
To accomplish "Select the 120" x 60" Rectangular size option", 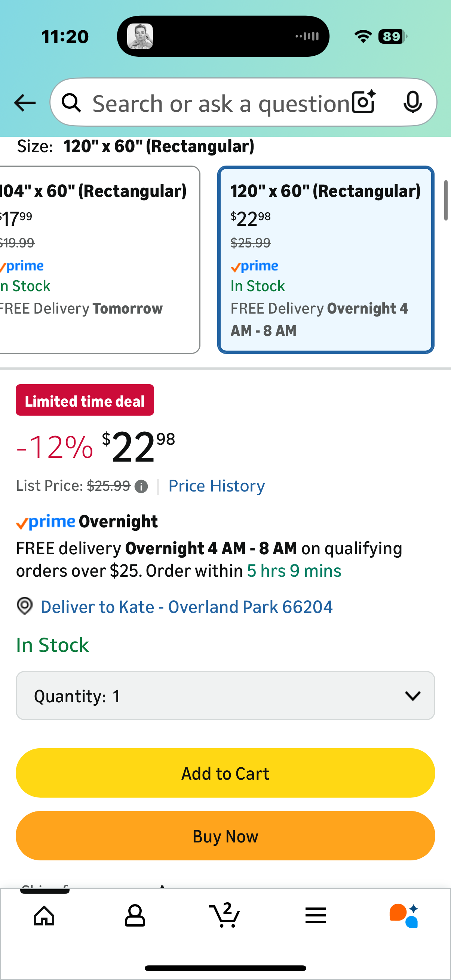I will point(326,259).
